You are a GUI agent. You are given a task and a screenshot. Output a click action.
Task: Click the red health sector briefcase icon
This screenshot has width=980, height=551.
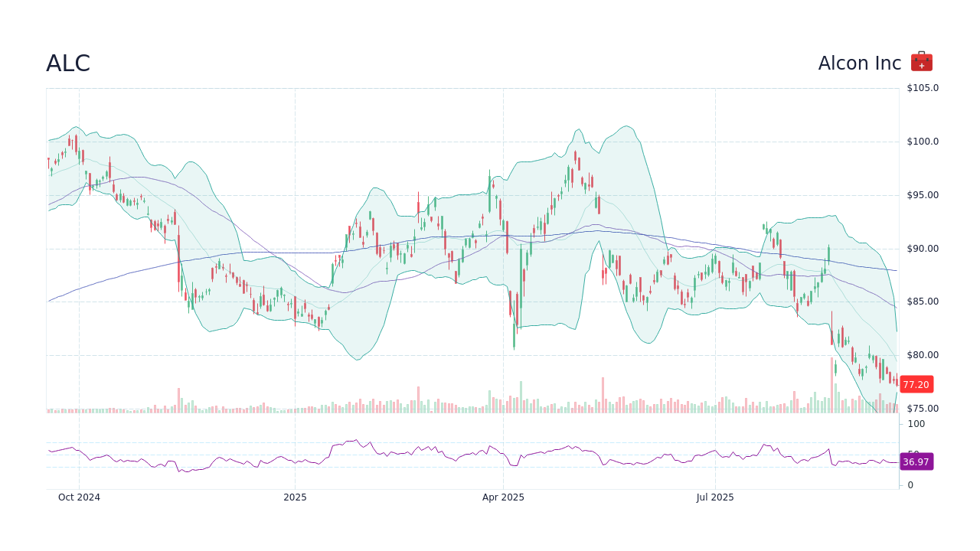(920, 61)
